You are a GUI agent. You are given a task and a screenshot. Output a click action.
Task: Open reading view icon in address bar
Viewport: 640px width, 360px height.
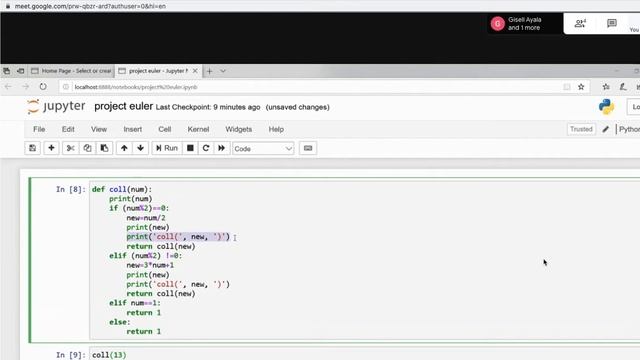coord(567,87)
